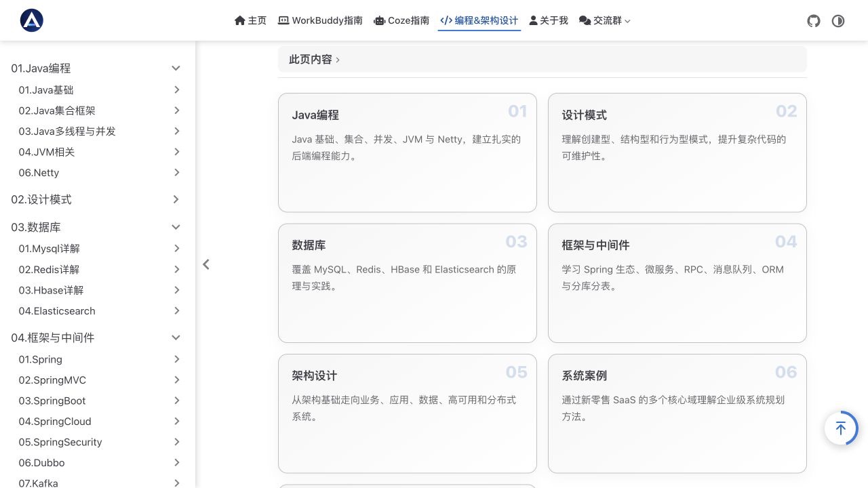868x488 pixels.
Task: Open 02.SpringMVC sidebar item
Action: (x=52, y=380)
